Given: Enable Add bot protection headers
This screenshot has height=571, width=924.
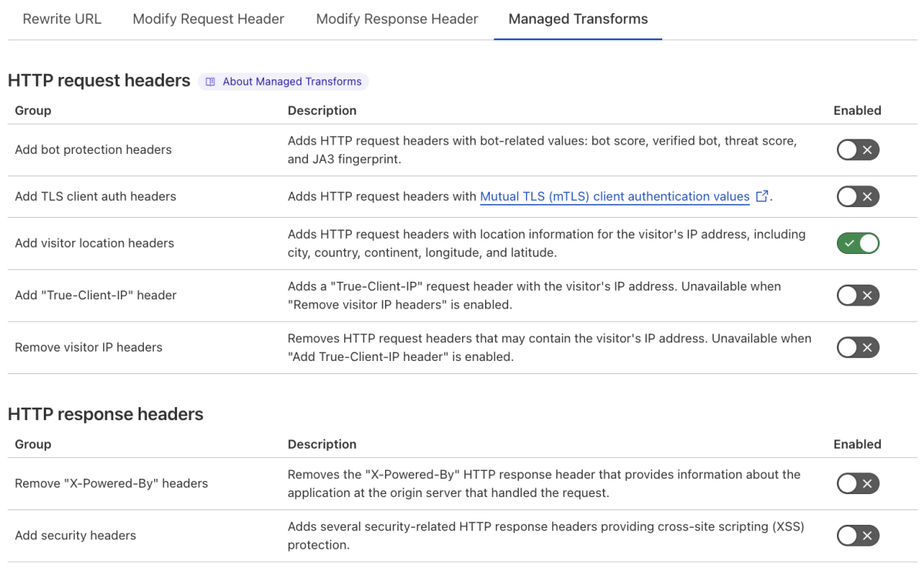Looking at the screenshot, I should (x=857, y=149).
